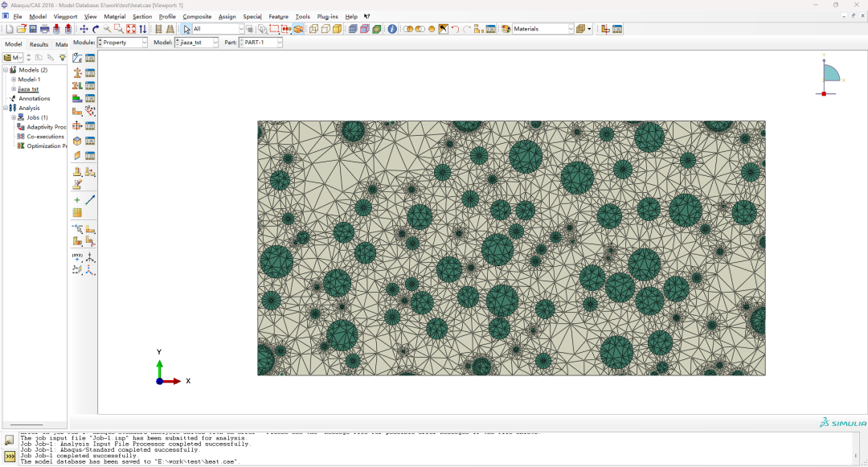Switch to the Model tab
The image size is (868, 467).
[14, 44]
